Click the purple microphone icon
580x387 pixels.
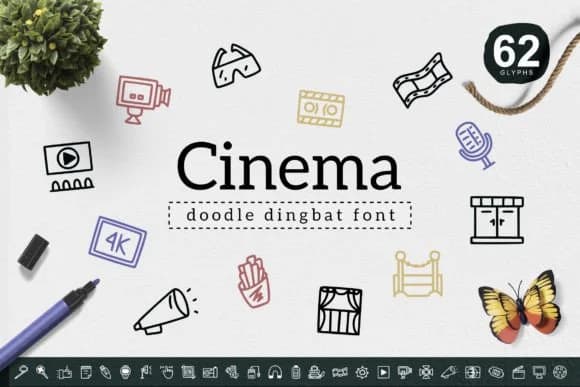(476, 145)
